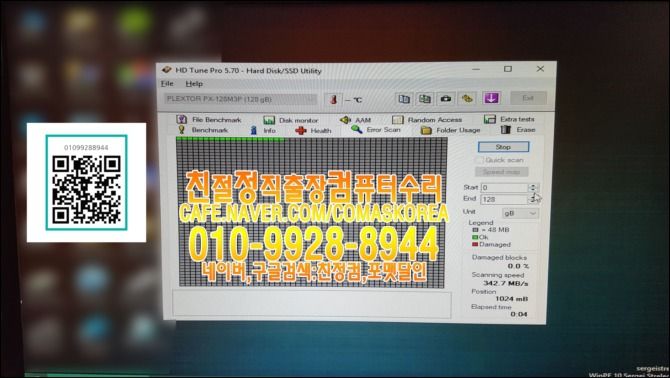Open the PLEXTOR PX-128M3P drive dropdown
The image size is (670, 378).
pyautogui.click(x=241, y=99)
